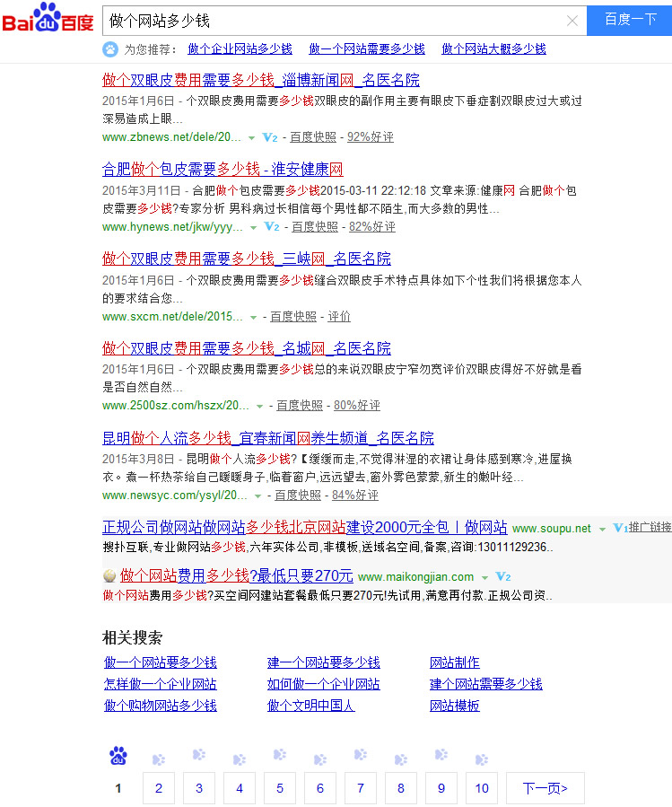
Task: Click the 推广链接 label
Action: (x=650, y=528)
